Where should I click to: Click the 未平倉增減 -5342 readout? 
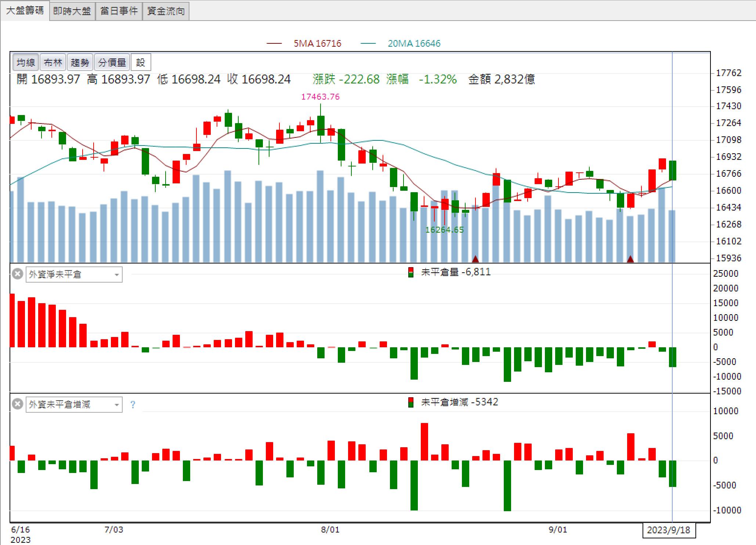(459, 402)
